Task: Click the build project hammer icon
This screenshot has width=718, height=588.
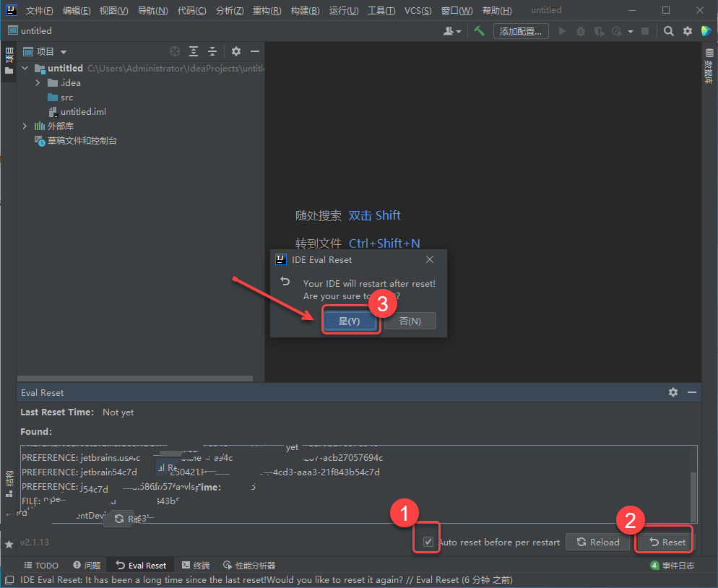Action: (x=479, y=31)
